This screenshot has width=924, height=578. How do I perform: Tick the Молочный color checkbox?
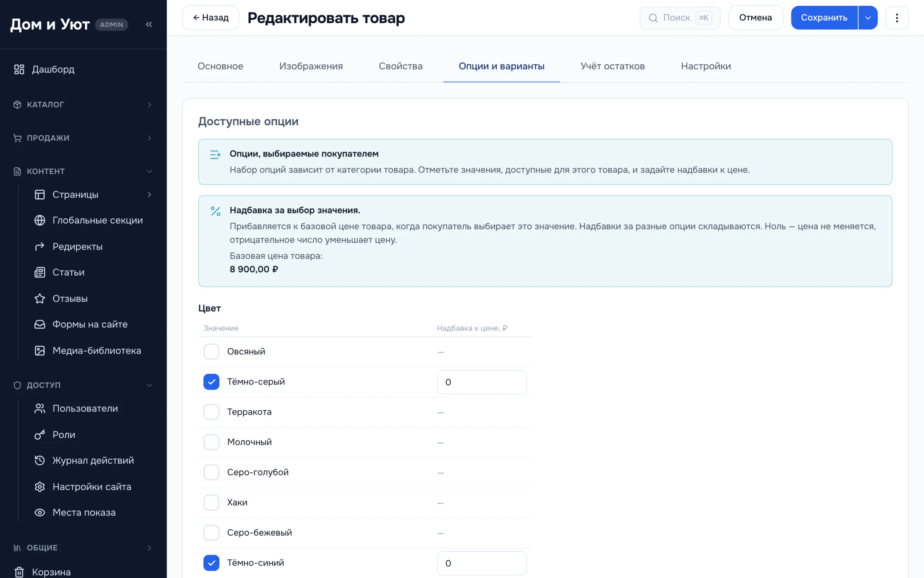(x=211, y=442)
